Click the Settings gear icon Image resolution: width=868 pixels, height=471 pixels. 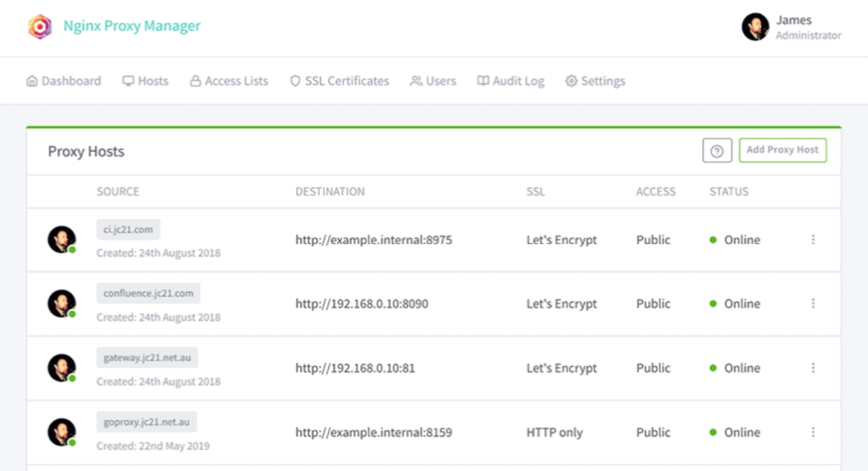(571, 80)
